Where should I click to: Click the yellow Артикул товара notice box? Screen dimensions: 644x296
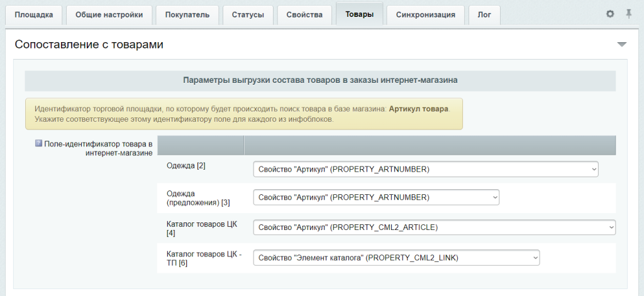pyautogui.click(x=243, y=114)
